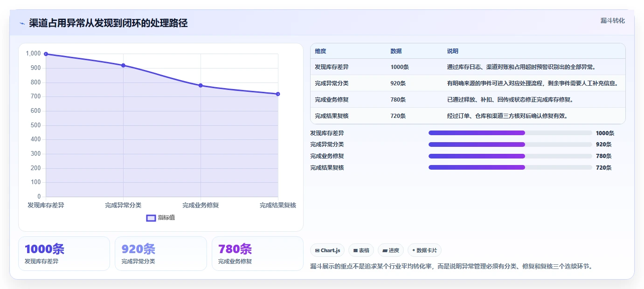Select the 表格 chip
Viewport: 644px width, 289px height.
click(361, 250)
